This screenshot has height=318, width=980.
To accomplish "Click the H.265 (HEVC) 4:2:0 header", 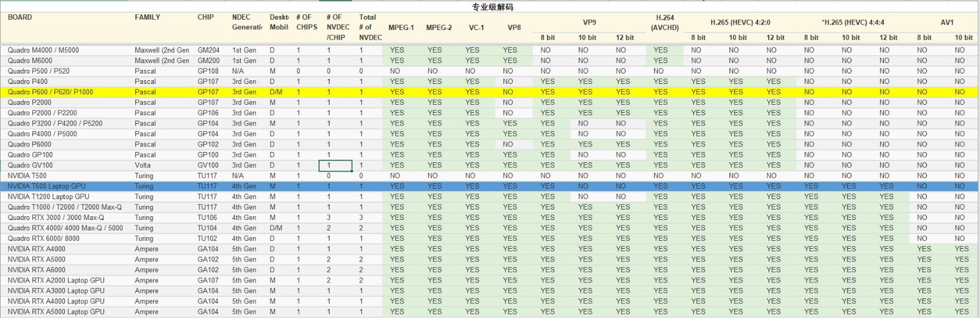I will [x=740, y=23].
